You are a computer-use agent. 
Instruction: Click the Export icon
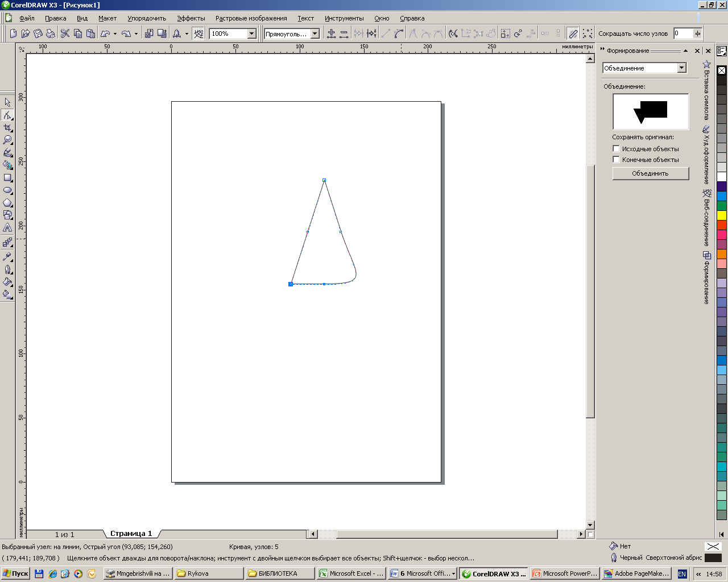[162, 34]
